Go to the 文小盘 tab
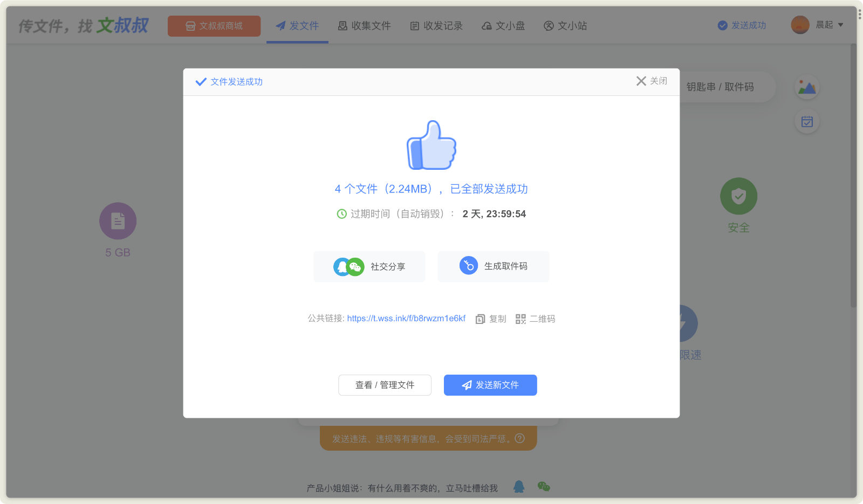This screenshot has width=863, height=504. click(x=503, y=26)
